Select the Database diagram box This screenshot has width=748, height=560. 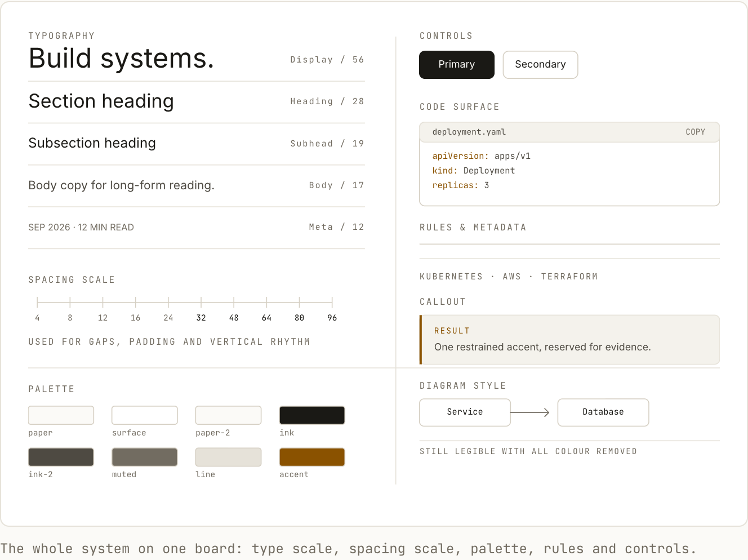pos(603,412)
